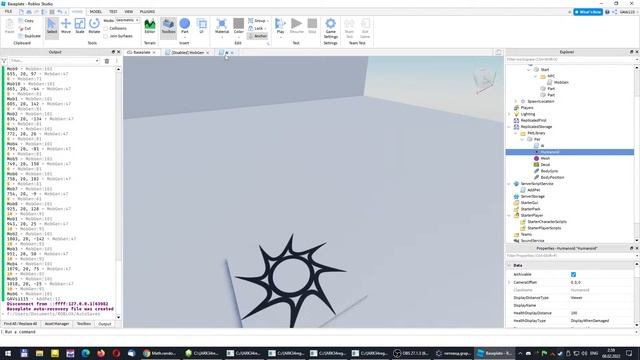Select BodyGyro in Explorer
Screen dimensions: 640x360
tap(546, 171)
